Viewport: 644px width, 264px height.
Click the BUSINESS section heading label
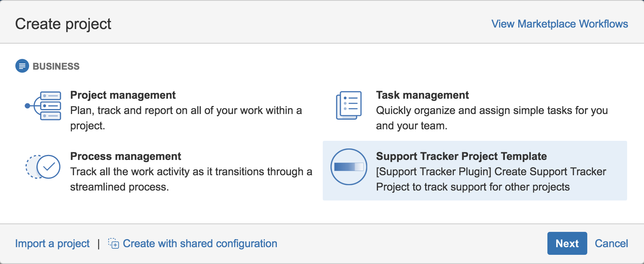[x=56, y=66]
